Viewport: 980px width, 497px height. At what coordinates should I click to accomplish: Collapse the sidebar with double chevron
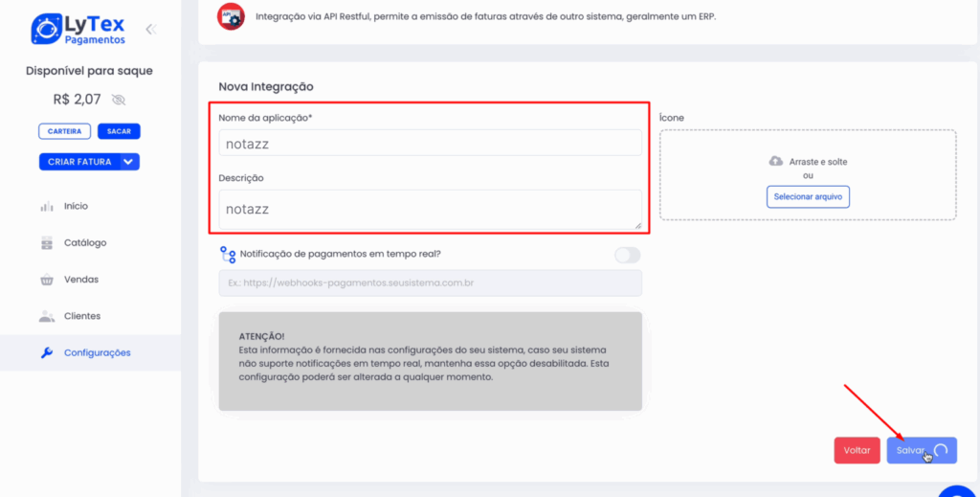(150, 30)
